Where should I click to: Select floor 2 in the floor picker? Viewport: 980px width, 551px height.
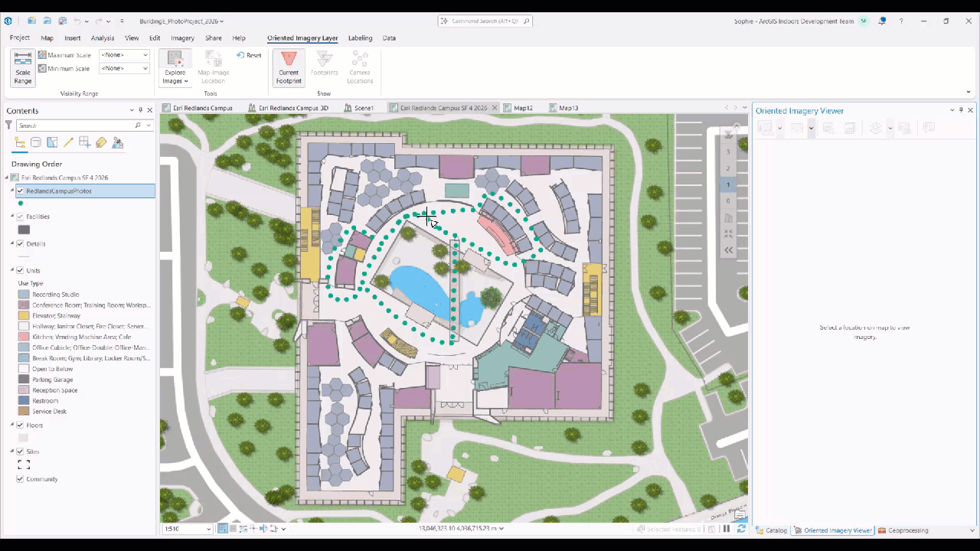728,168
